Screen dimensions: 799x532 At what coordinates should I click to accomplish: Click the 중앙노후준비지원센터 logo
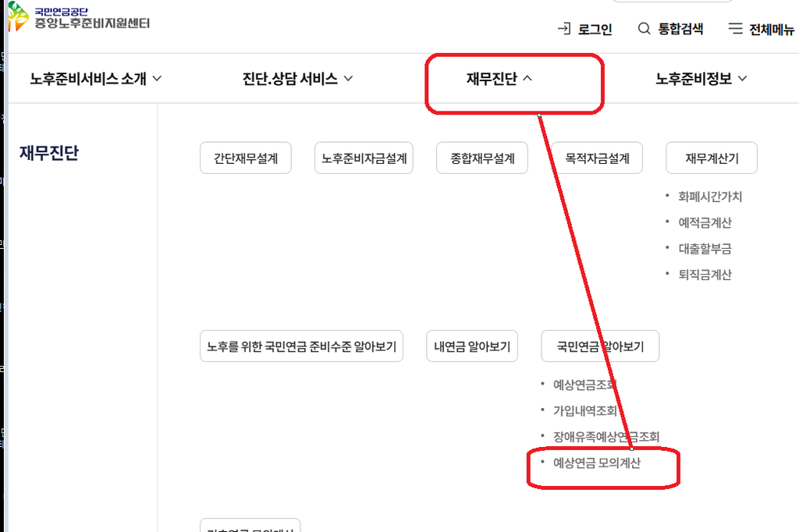pyautogui.click(x=79, y=17)
